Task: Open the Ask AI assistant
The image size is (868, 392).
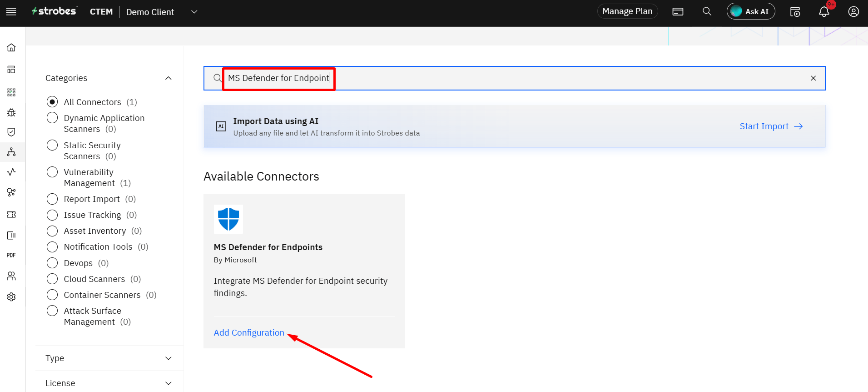Action: [x=751, y=11]
